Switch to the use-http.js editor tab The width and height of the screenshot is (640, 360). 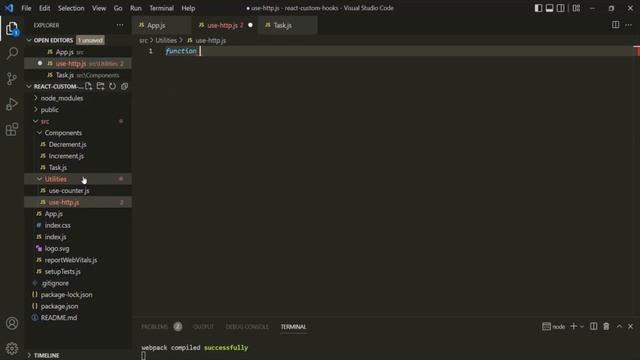point(223,25)
